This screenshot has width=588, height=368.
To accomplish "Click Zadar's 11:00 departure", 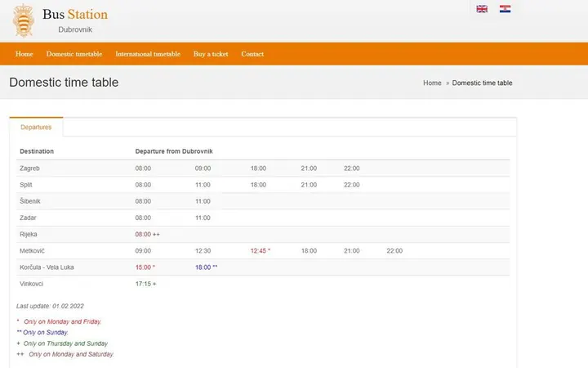I will click(x=203, y=218).
